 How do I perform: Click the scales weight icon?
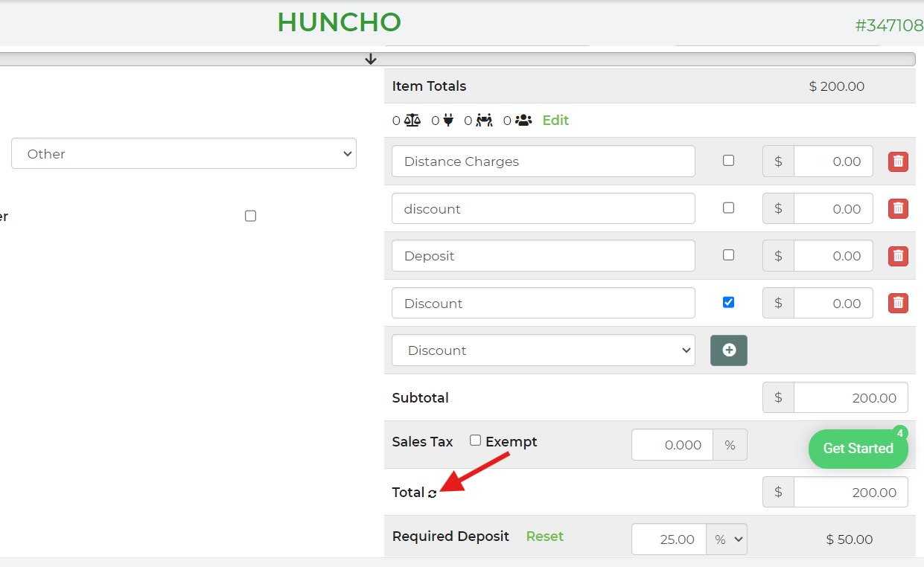pos(412,120)
